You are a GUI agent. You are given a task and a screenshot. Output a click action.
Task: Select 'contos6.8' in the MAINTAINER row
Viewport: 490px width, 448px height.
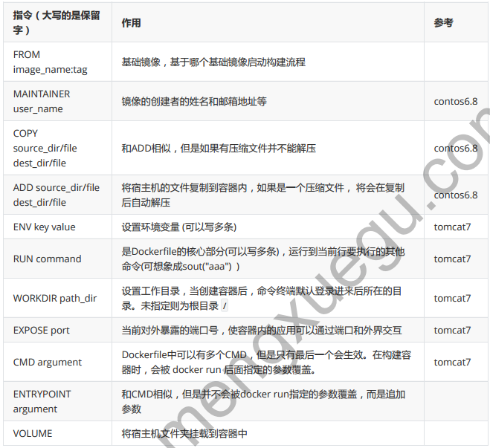pos(456,102)
